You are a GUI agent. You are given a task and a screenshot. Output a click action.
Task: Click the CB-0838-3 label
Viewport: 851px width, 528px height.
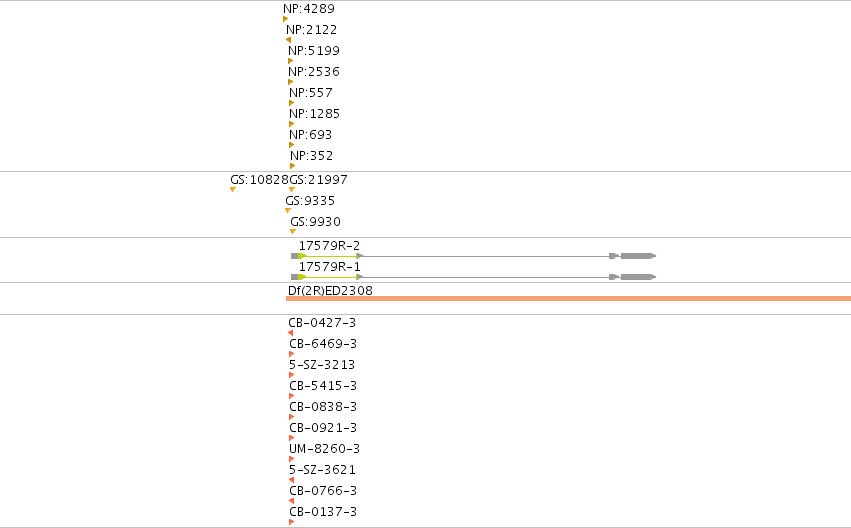[x=323, y=407]
